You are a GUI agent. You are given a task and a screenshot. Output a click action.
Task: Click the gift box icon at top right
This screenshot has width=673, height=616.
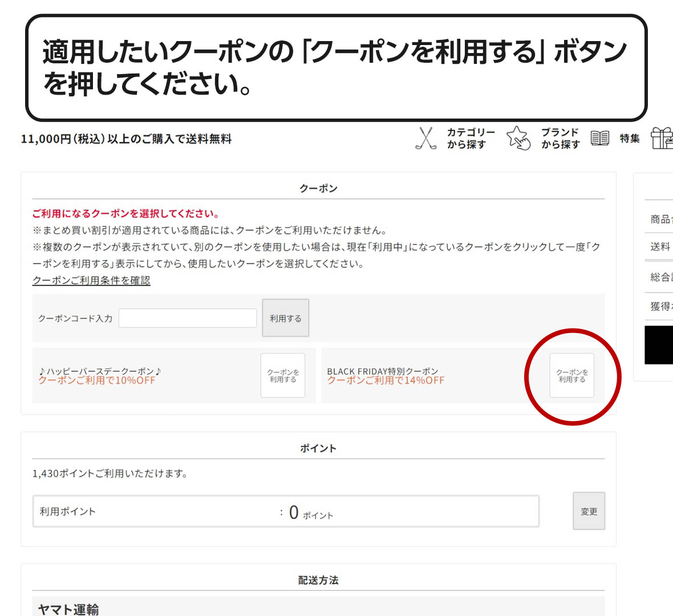click(663, 137)
